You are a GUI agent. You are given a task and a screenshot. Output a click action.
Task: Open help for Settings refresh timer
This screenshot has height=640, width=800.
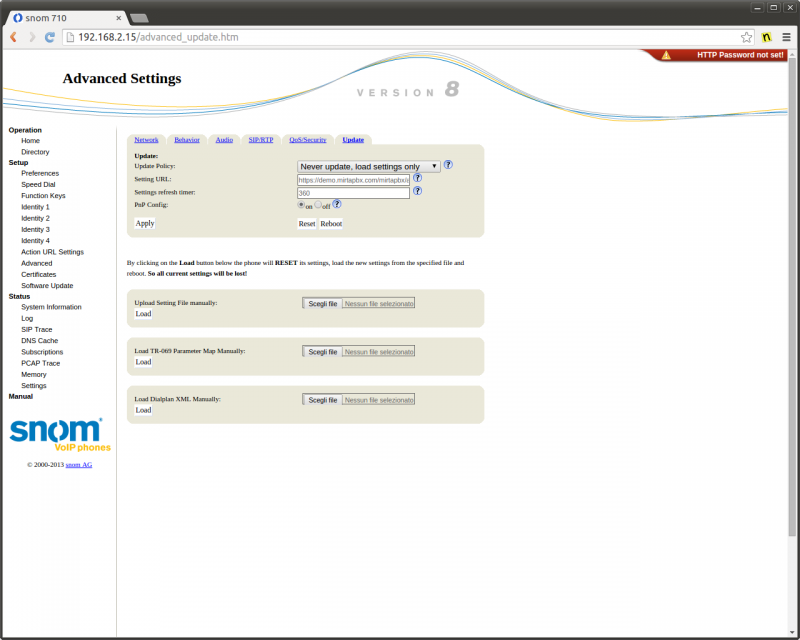coord(417,190)
